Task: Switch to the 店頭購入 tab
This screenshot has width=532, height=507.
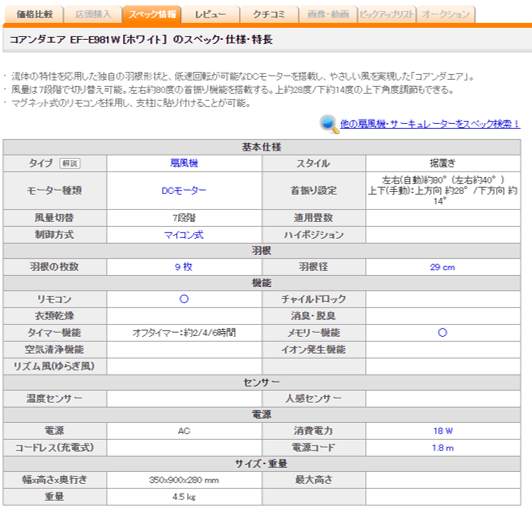Action: coord(93,14)
